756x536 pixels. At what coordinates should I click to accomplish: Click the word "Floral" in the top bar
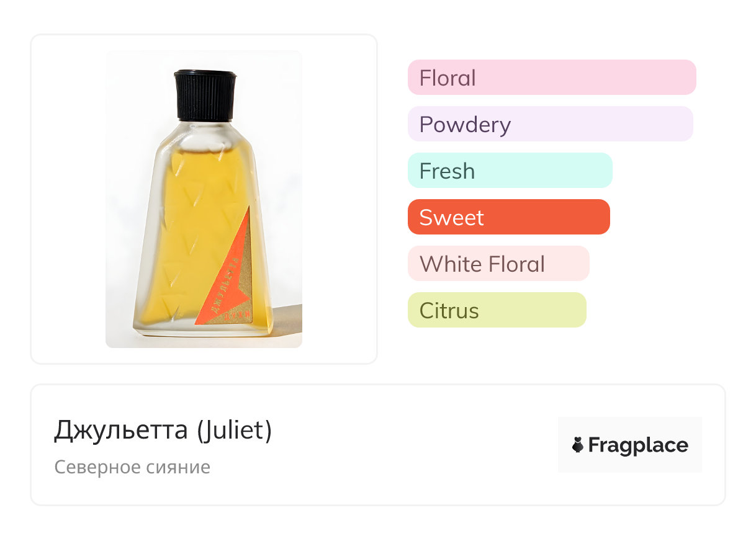point(448,78)
